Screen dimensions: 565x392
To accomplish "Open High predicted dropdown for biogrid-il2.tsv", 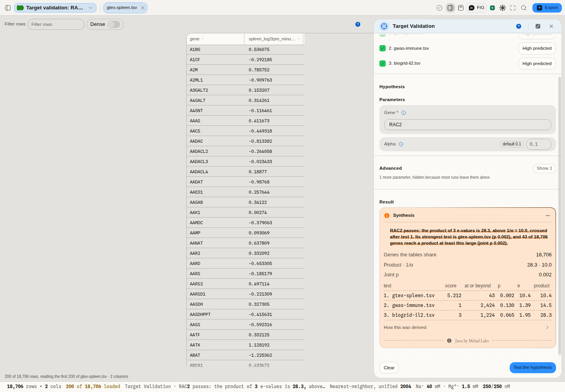I will click(537, 64).
